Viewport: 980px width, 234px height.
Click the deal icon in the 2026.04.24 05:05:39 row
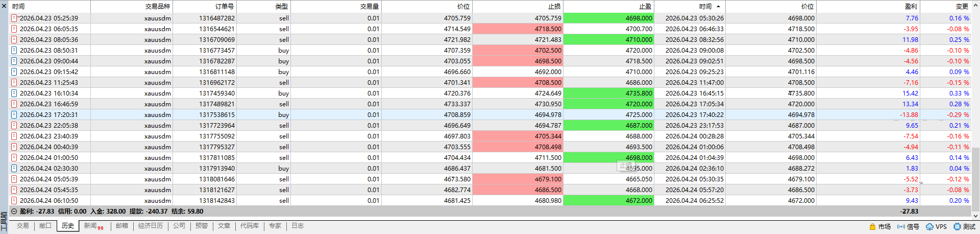(x=14, y=179)
